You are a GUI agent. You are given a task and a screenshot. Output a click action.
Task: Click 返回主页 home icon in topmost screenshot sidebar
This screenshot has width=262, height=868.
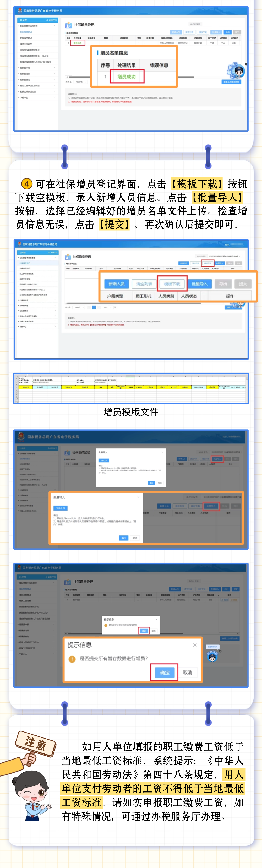pos(47,20)
